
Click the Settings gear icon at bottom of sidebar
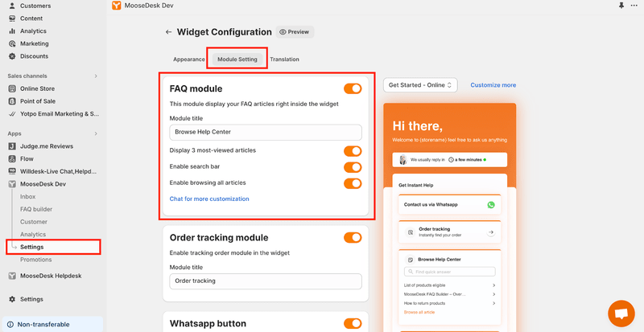click(12, 299)
